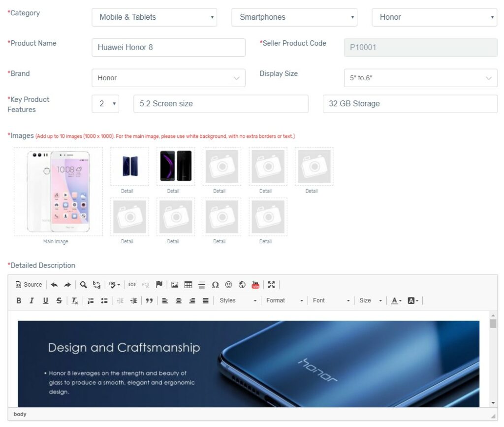Click the body element path label
This screenshot has width=504, height=427.
pyautogui.click(x=20, y=414)
